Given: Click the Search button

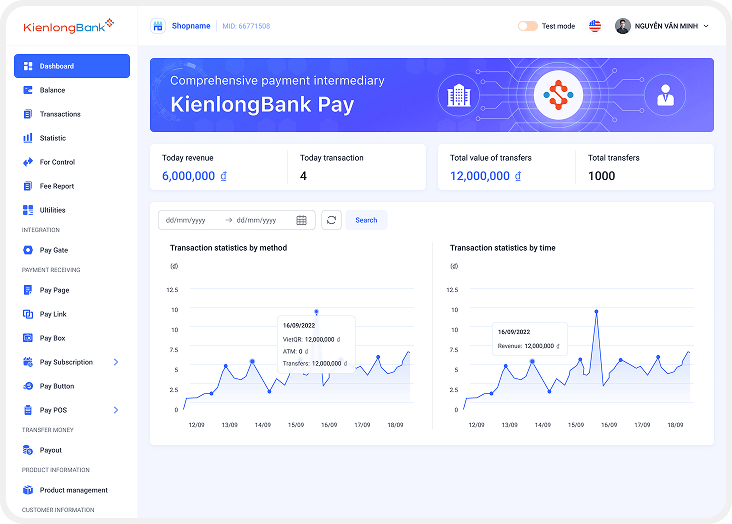Looking at the screenshot, I should [x=366, y=220].
